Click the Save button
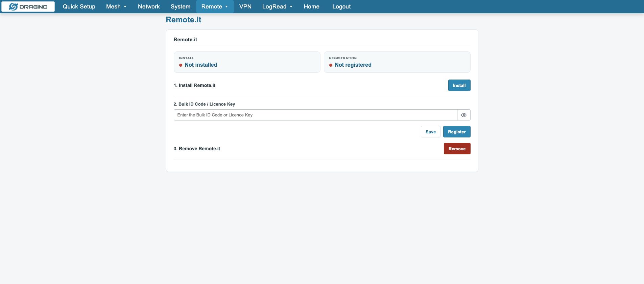The height and width of the screenshot is (284, 644). click(431, 132)
